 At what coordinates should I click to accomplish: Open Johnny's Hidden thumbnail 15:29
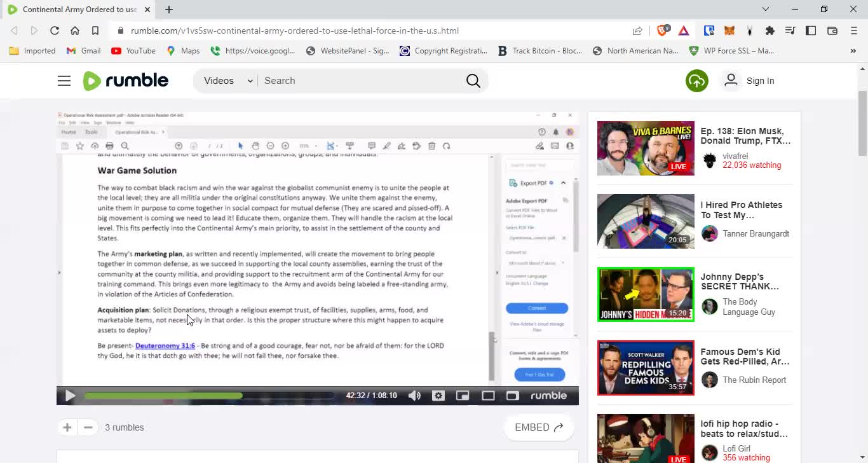point(646,294)
